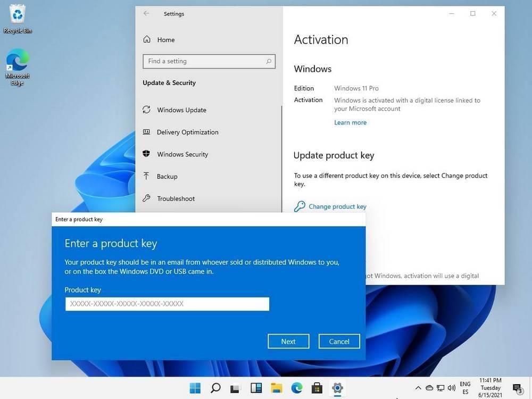The width and height of the screenshot is (532, 399).
Task: Open the notification center icon
Action: point(518,388)
